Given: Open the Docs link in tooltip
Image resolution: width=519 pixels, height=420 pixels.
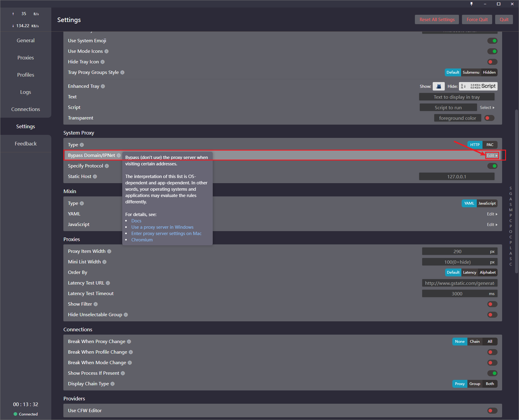Looking at the screenshot, I should tap(136, 221).
